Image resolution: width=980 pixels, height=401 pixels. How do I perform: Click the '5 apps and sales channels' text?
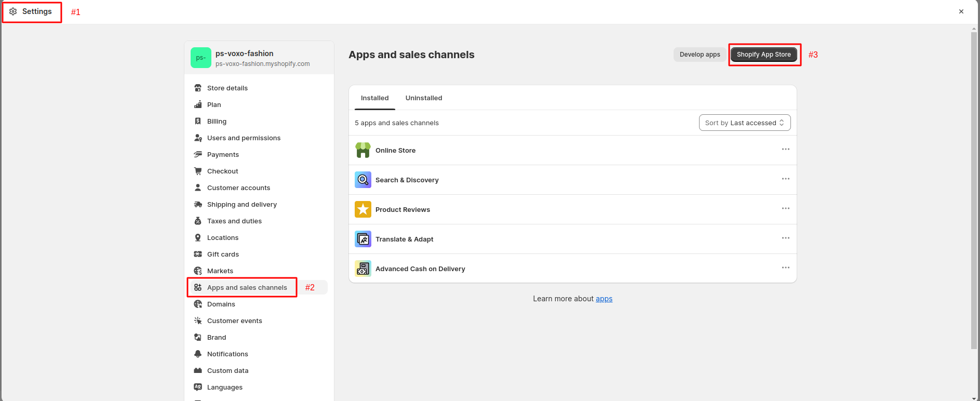click(x=397, y=123)
